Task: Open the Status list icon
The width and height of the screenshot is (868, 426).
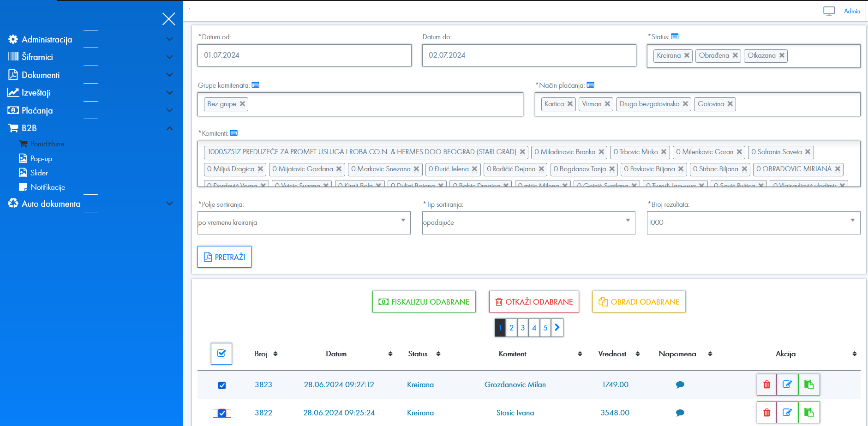Action: (675, 36)
